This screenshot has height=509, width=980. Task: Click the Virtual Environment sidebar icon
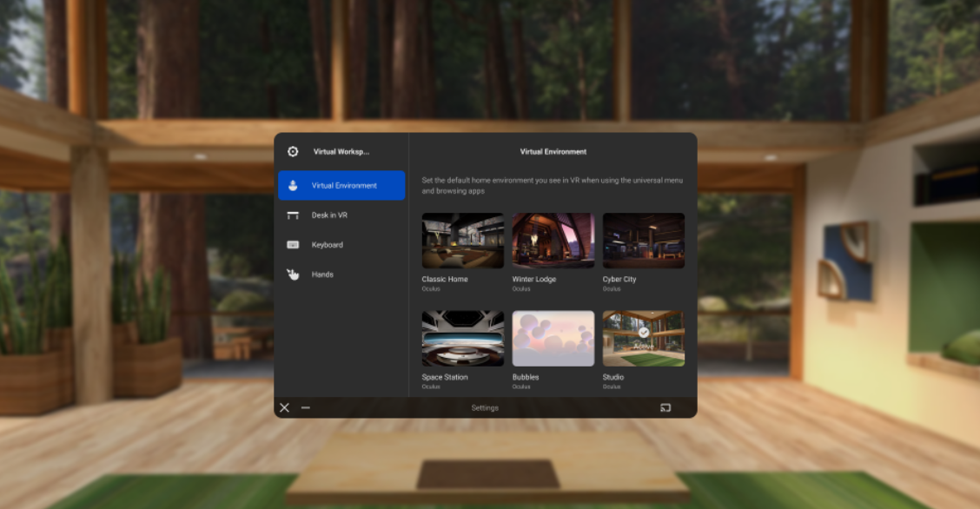pos(293,185)
